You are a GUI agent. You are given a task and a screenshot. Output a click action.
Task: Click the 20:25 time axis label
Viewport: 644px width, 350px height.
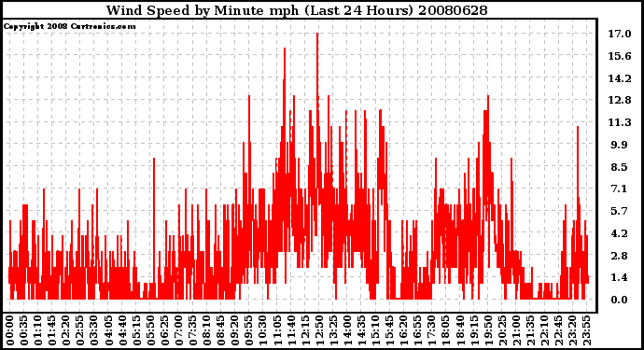click(x=501, y=331)
